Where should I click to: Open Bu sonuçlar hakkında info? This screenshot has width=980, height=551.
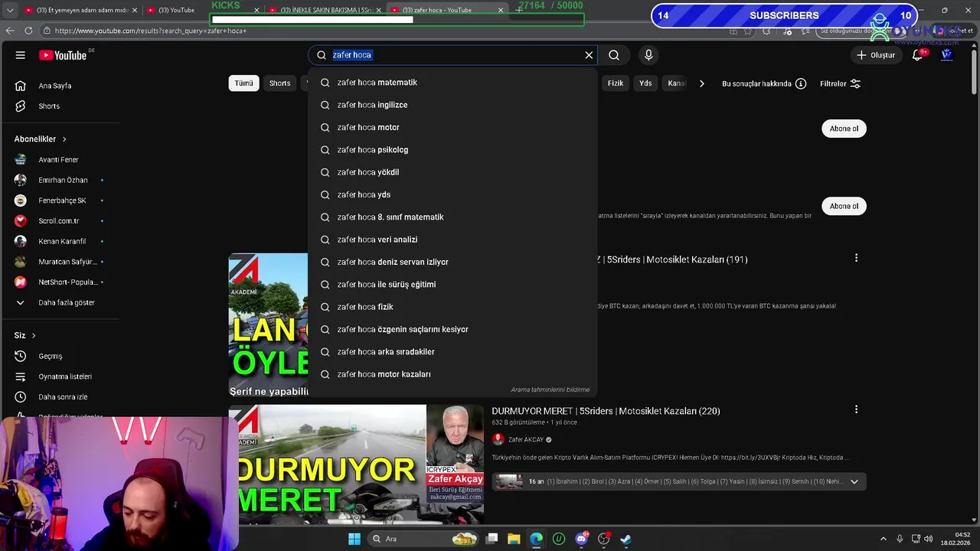[764, 83]
